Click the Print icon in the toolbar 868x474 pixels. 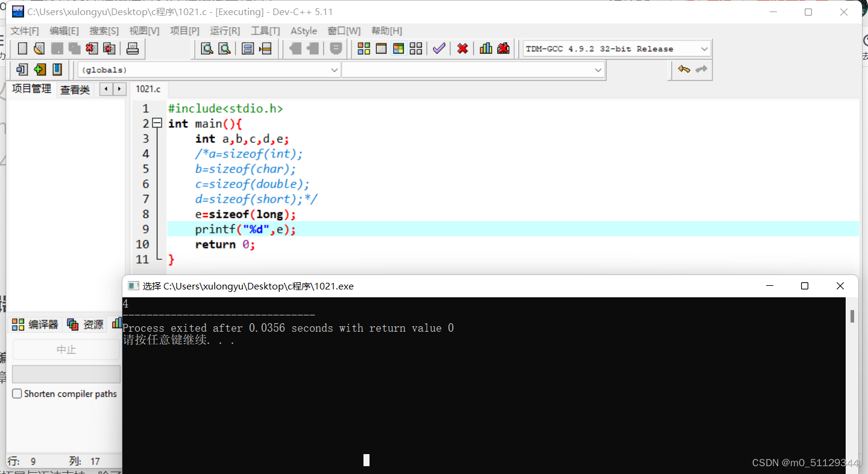(133, 49)
